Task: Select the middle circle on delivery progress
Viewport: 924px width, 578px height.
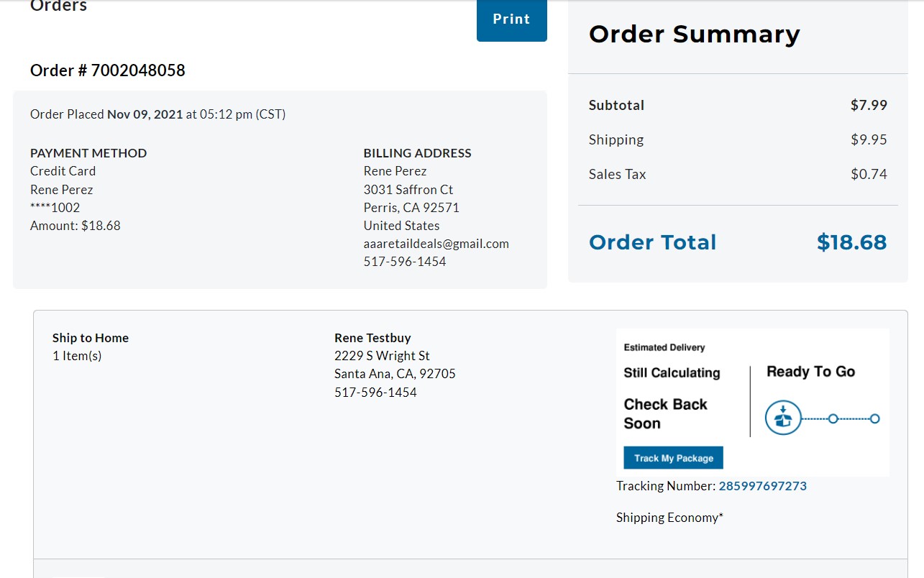Action: point(833,418)
